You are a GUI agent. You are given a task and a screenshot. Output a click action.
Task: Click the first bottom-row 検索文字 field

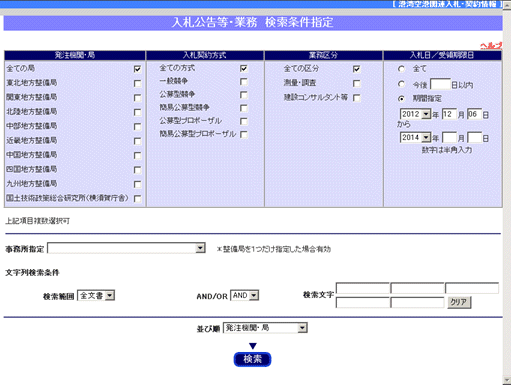tap(362, 302)
